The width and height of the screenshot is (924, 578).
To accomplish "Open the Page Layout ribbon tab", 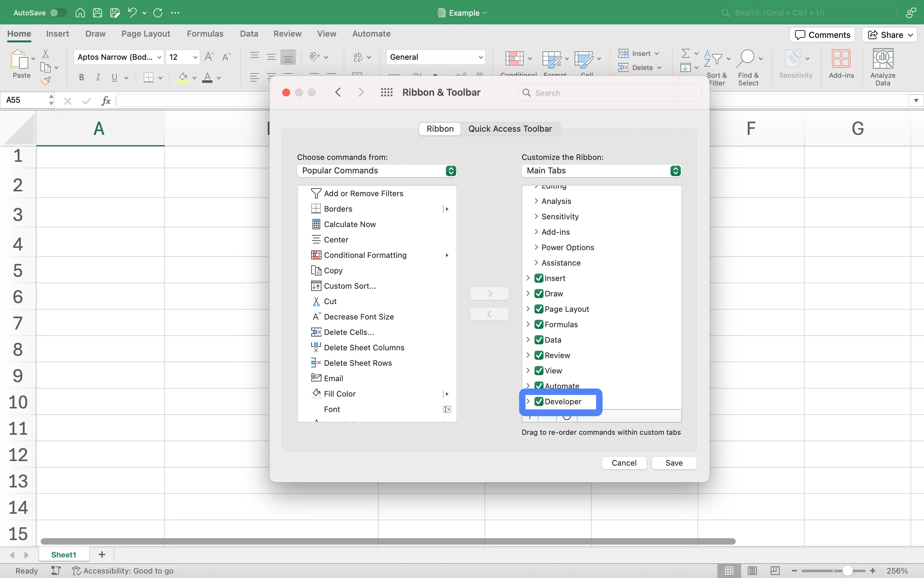I will tap(145, 34).
